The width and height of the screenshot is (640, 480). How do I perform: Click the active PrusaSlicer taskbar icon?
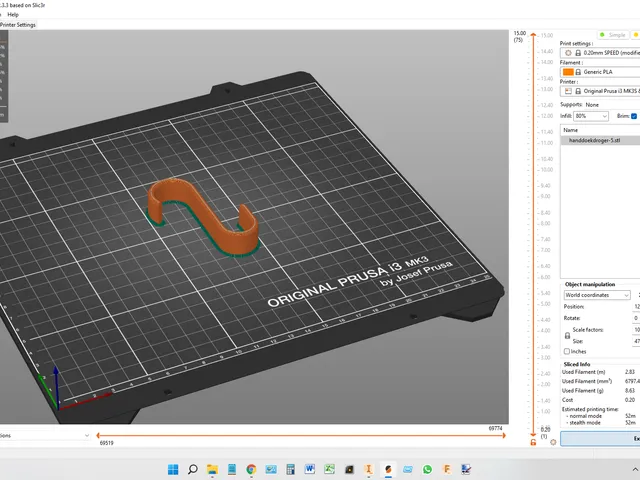[x=388, y=469]
